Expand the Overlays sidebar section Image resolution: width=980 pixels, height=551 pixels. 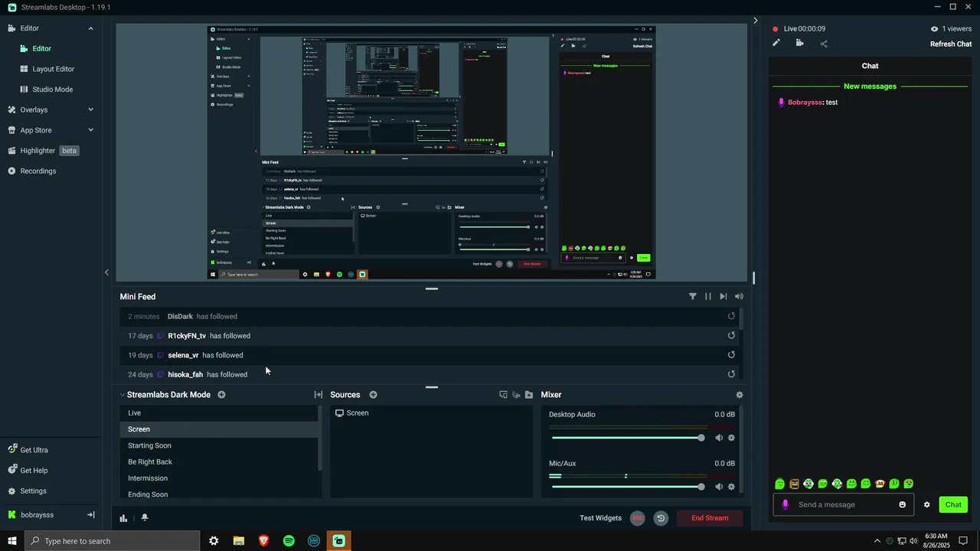(x=90, y=109)
